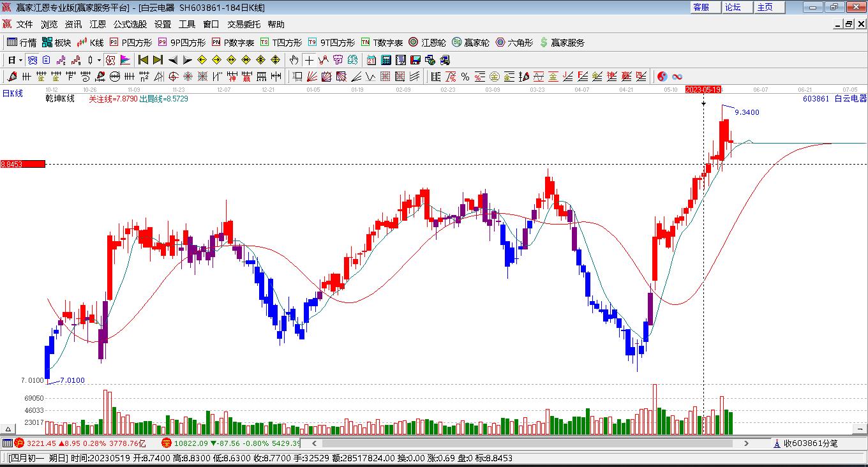Toggle the crosshair cursor tool

(309, 60)
